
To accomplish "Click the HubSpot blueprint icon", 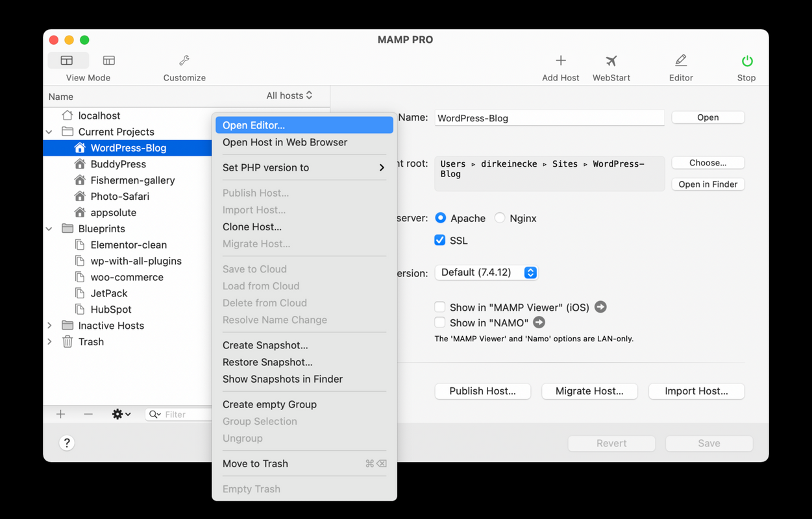I will point(80,309).
